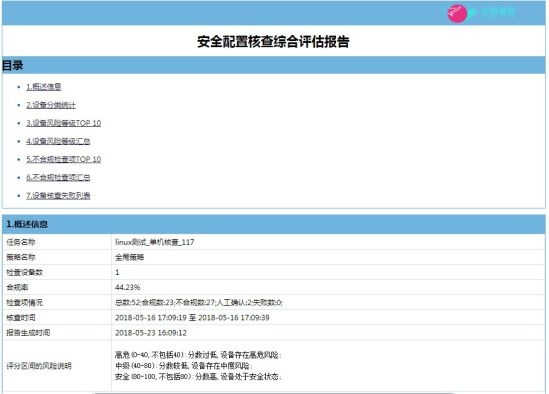Open the 5.不合规检查项TOP 10 link
Image resolution: width=549 pixels, height=394 pixels.
click(63, 159)
